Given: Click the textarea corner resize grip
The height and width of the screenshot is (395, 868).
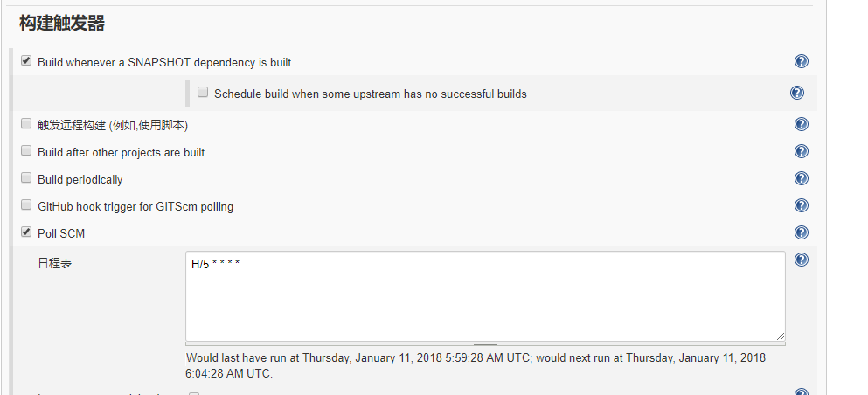Looking at the screenshot, I should [780, 336].
